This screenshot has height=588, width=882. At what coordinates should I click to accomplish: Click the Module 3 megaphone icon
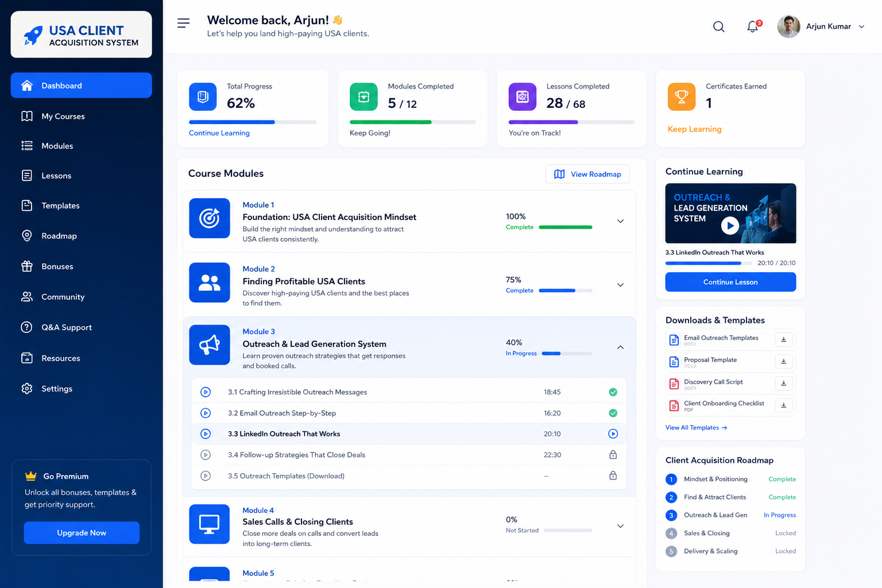click(x=210, y=345)
